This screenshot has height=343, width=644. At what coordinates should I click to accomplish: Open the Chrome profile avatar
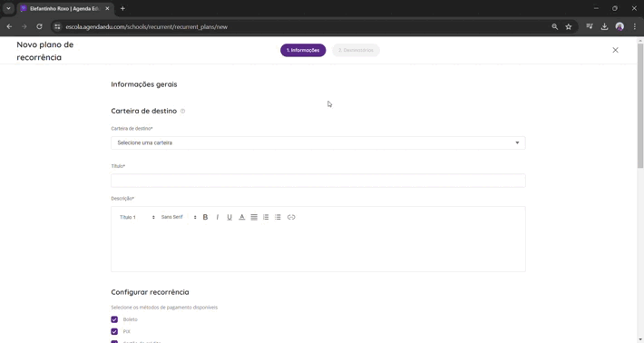point(620,26)
